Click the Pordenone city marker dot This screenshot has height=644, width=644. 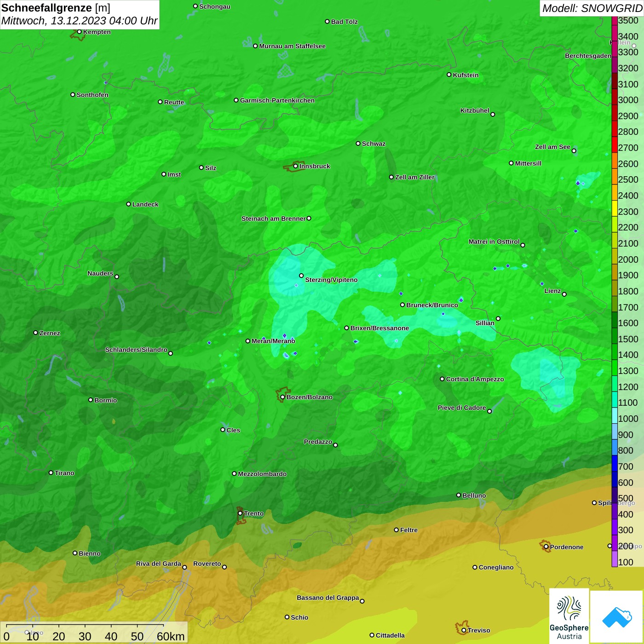[546, 547]
